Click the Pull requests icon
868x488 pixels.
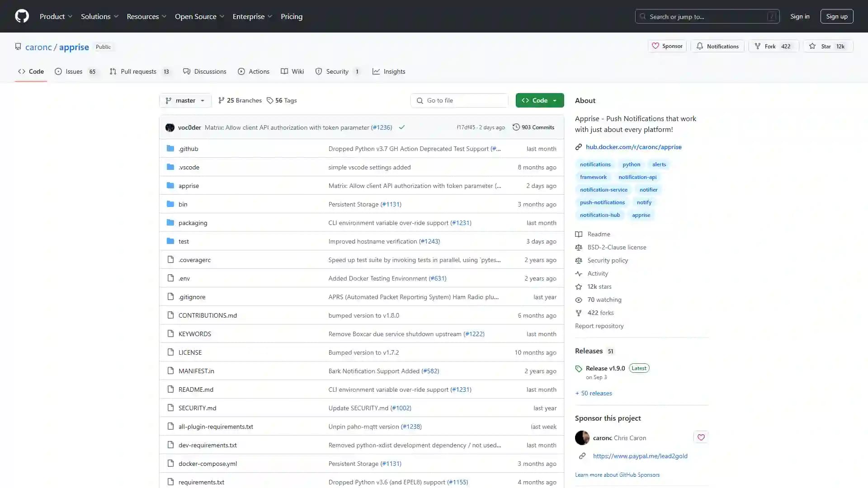tap(113, 71)
